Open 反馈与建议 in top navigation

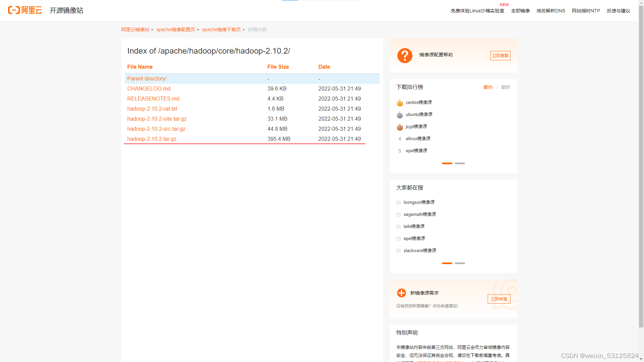click(x=619, y=11)
